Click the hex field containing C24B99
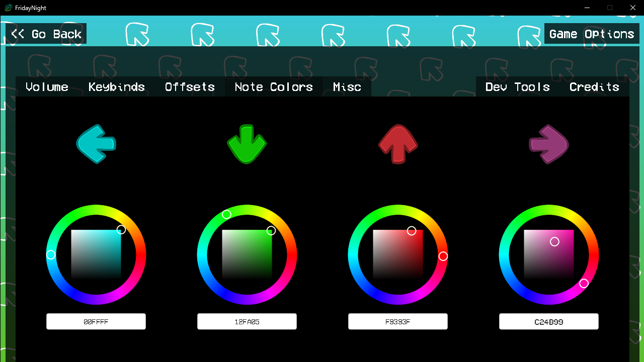 (x=549, y=322)
